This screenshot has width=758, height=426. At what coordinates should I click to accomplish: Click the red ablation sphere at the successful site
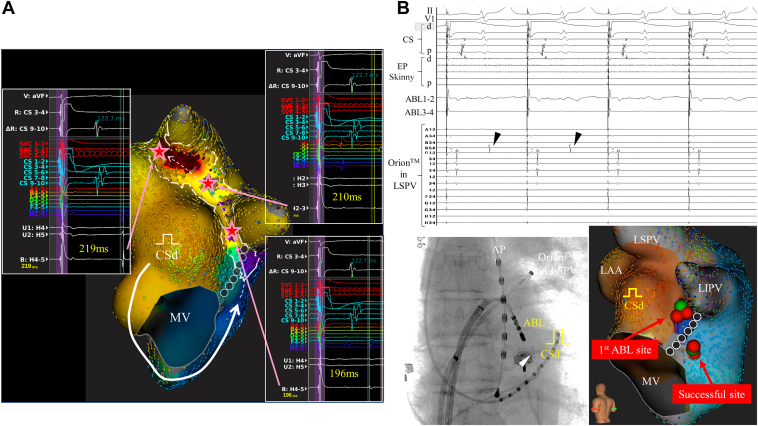tap(694, 347)
